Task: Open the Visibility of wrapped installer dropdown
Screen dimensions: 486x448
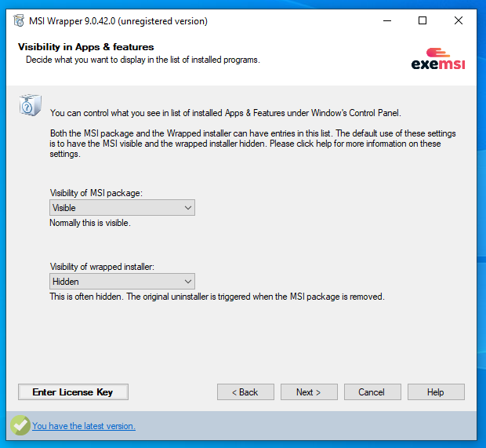Action: click(122, 282)
